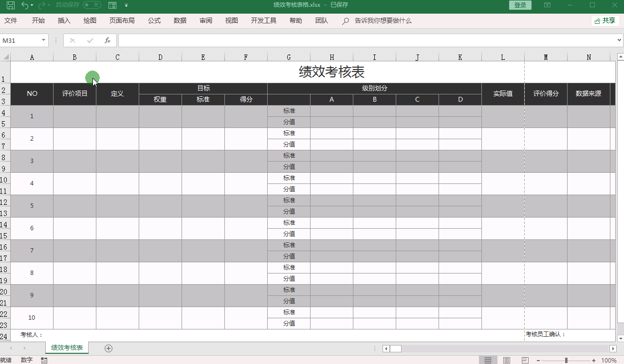Open the Undo history dropdown arrow
Viewport: 624px width, 364px height.
(32, 5)
